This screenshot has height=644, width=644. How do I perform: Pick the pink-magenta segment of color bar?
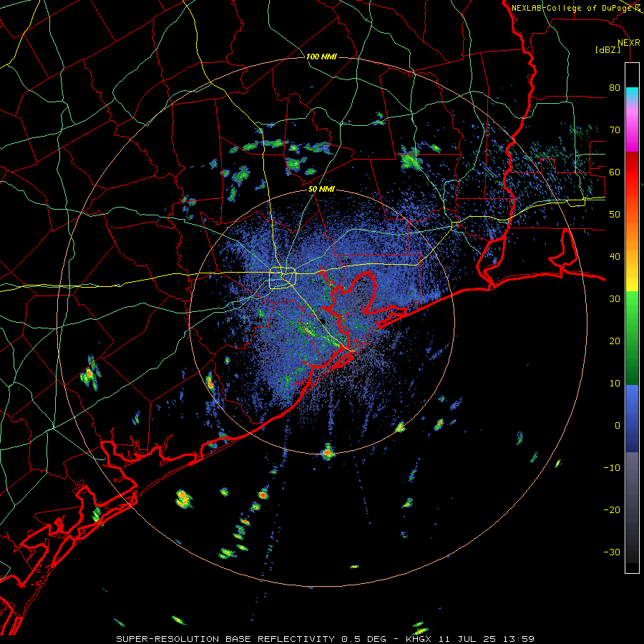tap(632, 127)
